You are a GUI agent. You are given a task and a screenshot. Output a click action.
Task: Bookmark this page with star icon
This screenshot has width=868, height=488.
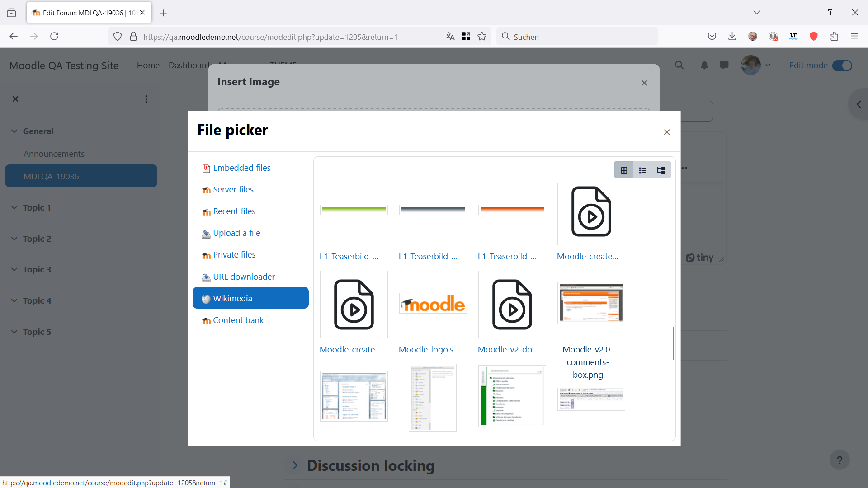coord(482,37)
